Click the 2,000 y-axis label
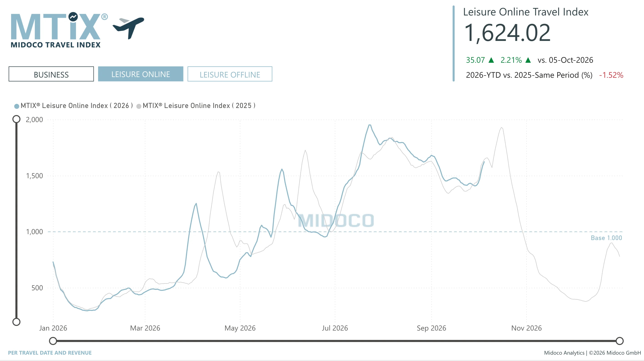The image size is (644, 361). (35, 120)
